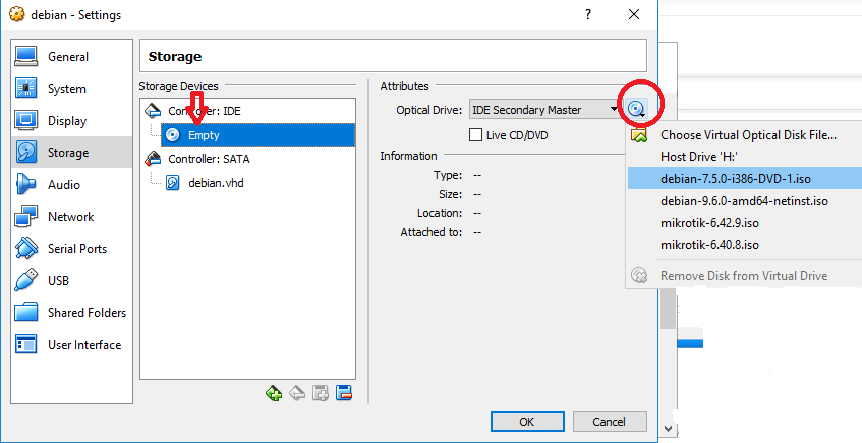This screenshot has height=443, width=862.
Task: Click the Cancel button
Action: [x=609, y=422]
